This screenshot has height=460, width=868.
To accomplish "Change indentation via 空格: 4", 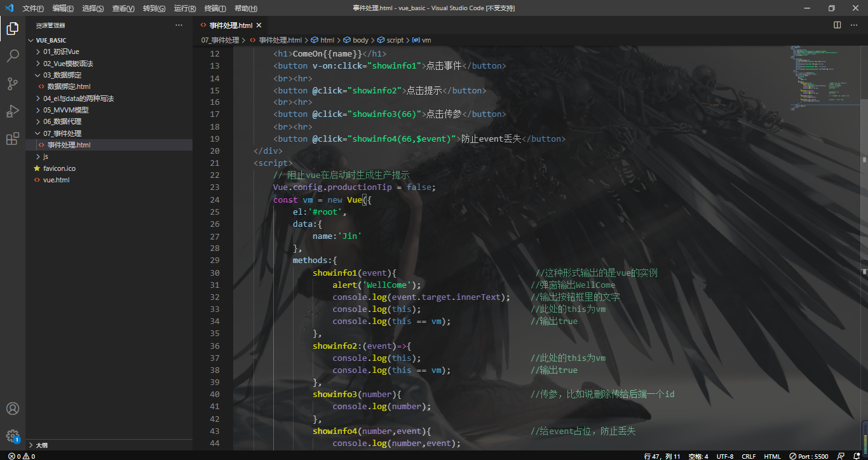I will tap(698, 456).
